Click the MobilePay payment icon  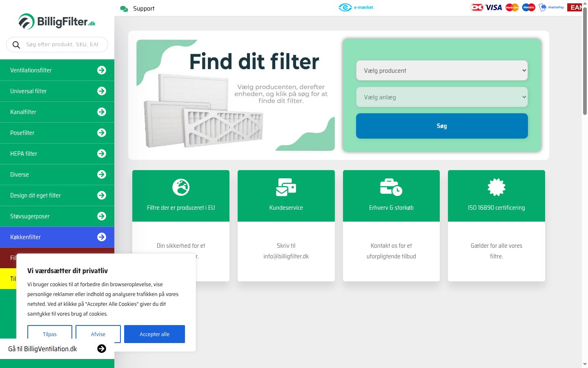click(x=551, y=7)
